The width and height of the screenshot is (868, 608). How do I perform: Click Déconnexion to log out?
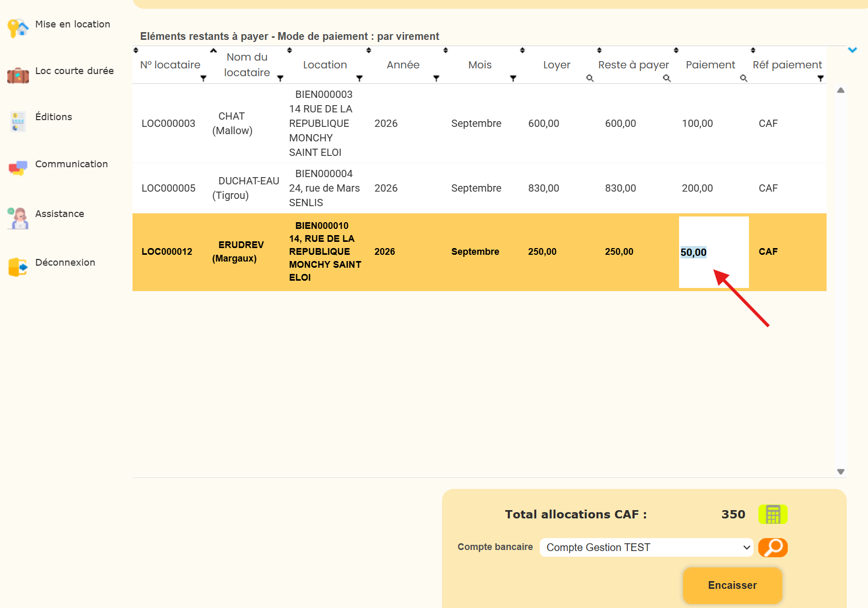pyautogui.click(x=65, y=263)
